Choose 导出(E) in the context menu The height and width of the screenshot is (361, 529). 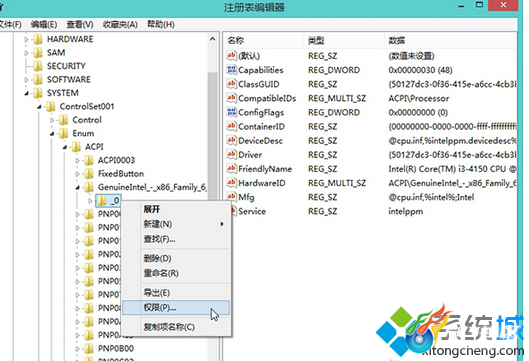click(x=176, y=292)
